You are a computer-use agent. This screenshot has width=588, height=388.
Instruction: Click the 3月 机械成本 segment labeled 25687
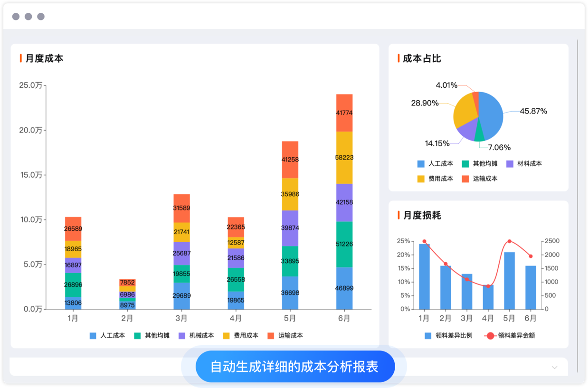(181, 254)
